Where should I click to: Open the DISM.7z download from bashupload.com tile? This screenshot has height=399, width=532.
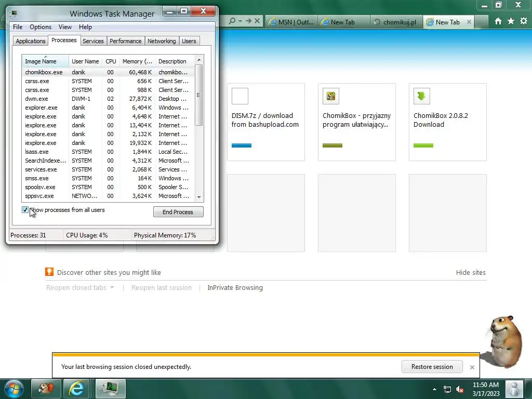click(266, 122)
